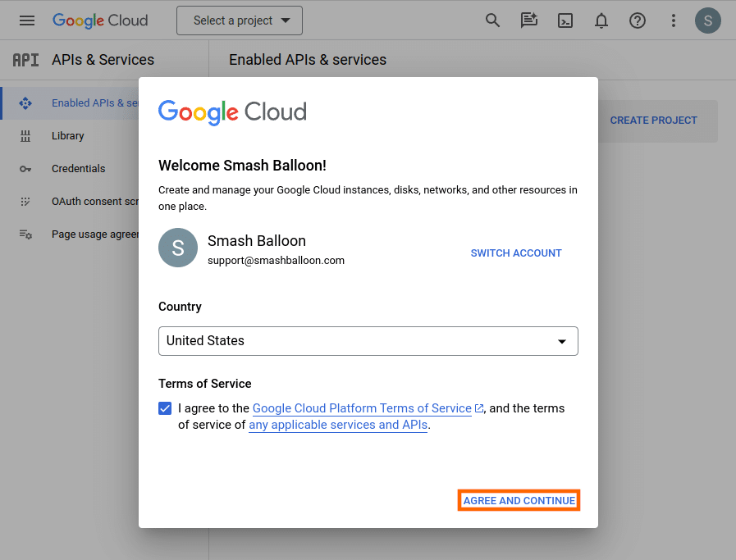Open the Gemini chat assistant icon
This screenshot has width=736, height=560.
click(x=528, y=20)
